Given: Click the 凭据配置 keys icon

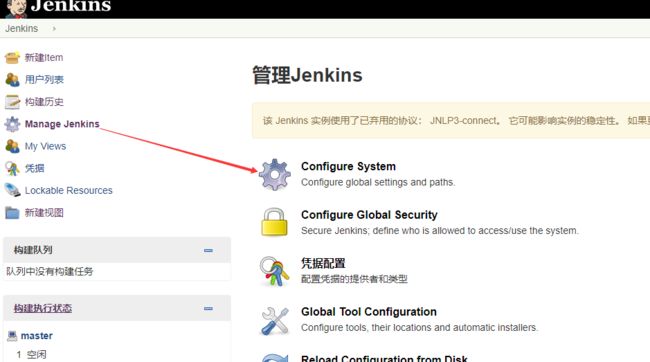Looking at the screenshot, I should pyautogui.click(x=274, y=271).
